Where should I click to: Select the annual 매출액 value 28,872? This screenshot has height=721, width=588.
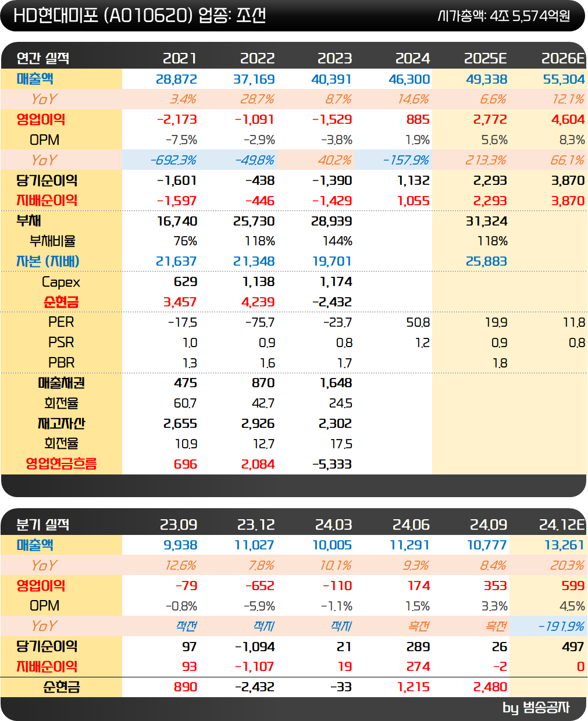click(x=176, y=79)
